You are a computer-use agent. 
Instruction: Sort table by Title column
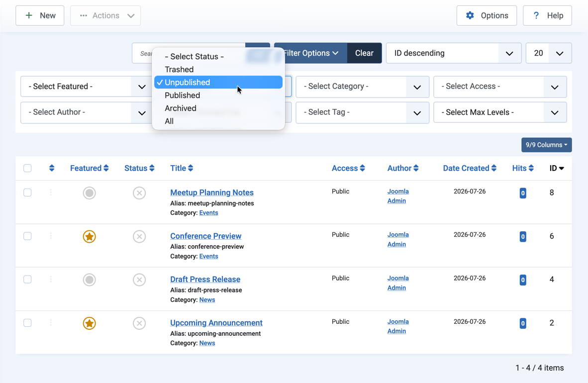182,168
